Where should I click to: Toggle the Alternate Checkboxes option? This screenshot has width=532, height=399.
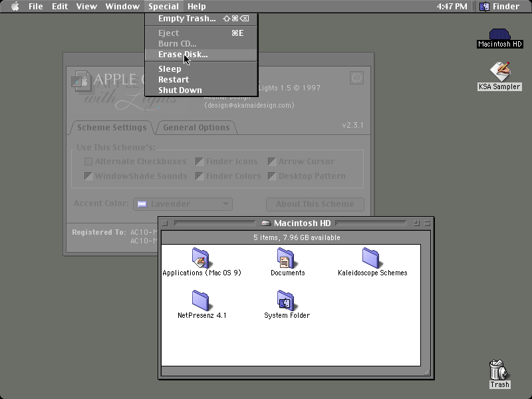click(x=88, y=162)
